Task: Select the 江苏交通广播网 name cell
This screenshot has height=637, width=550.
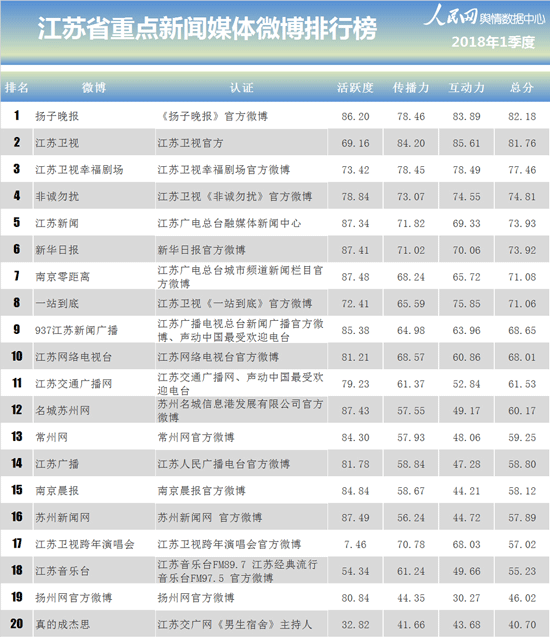Action: pos(93,384)
